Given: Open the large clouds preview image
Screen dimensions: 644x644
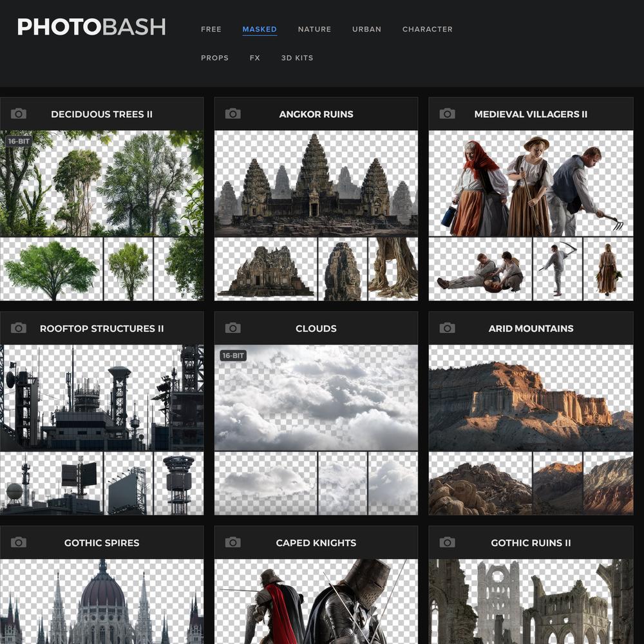Looking at the screenshot, I should click(x=316, y=397).
